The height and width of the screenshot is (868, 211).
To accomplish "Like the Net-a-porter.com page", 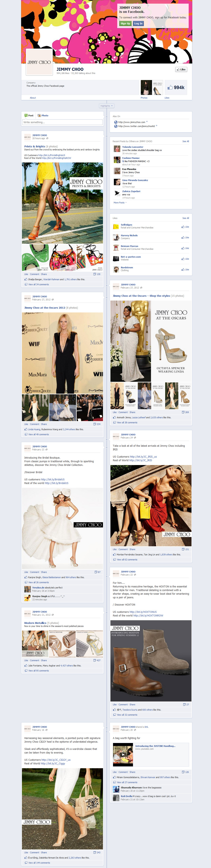I will 185,259.
